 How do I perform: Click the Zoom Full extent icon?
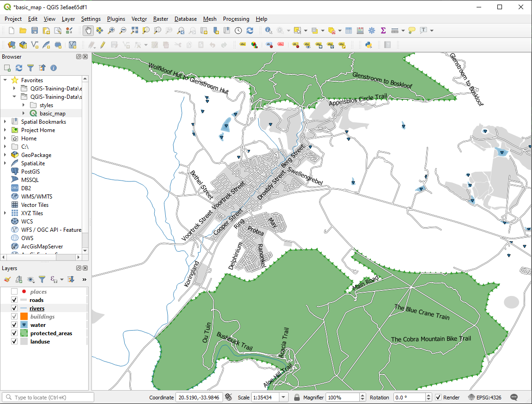(x=134, y=30)
